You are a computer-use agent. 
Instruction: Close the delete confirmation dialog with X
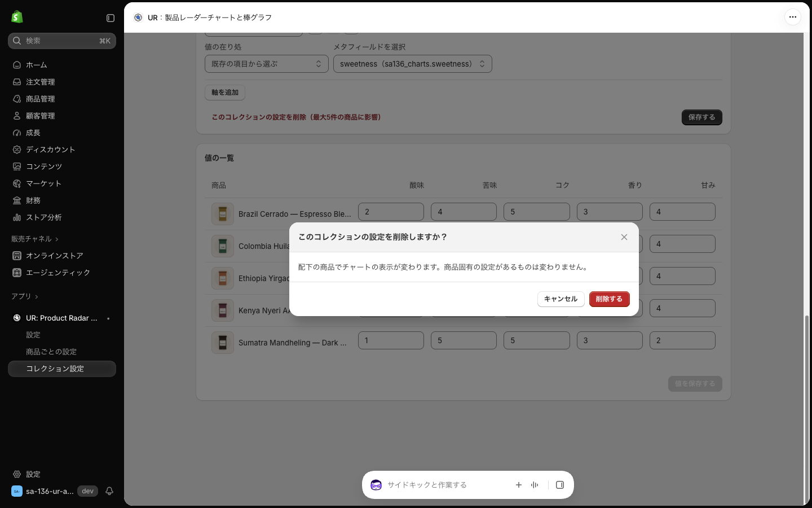coord(624,237)
